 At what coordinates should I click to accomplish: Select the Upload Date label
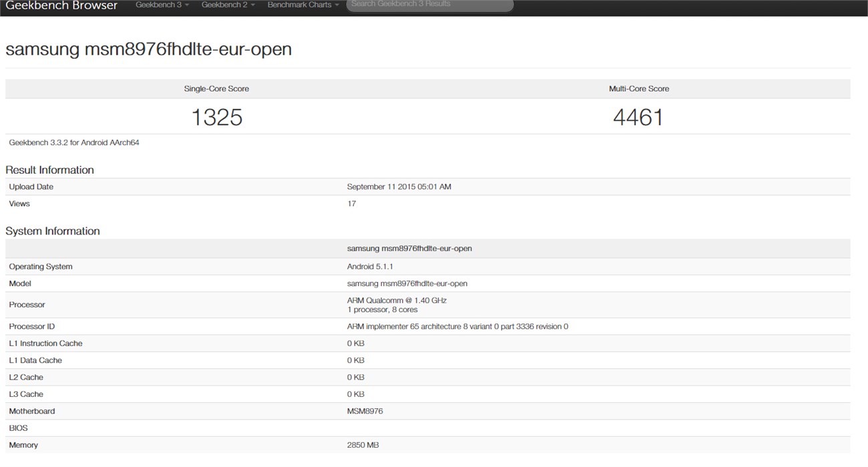click(x=31, y=187)
